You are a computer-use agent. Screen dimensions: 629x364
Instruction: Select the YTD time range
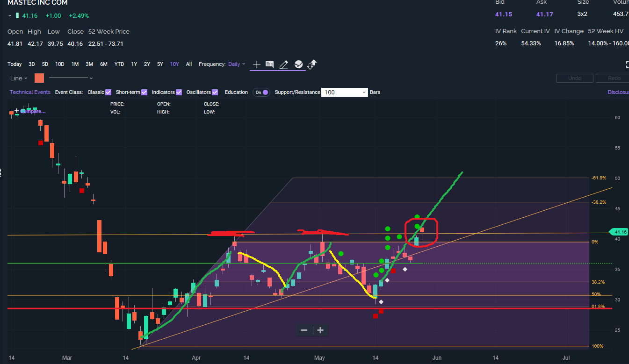pos(119,64)
